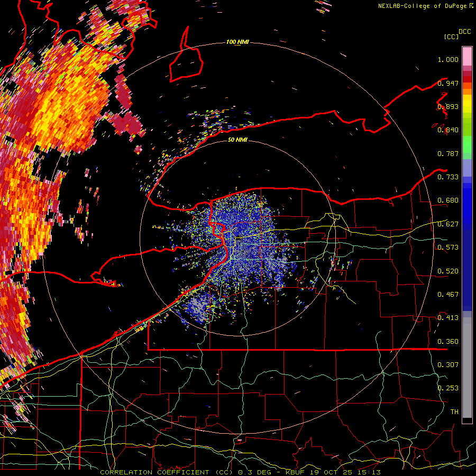The height and width of the screenshot is (476, 476).
Task: Select the 0.413 scale value
Action: pos(448,318)
